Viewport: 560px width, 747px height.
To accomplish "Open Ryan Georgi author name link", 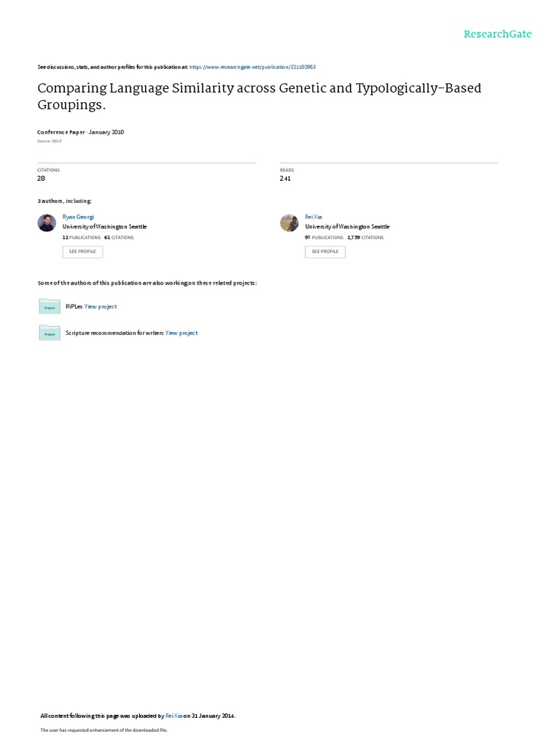I will tap(78, 217).
